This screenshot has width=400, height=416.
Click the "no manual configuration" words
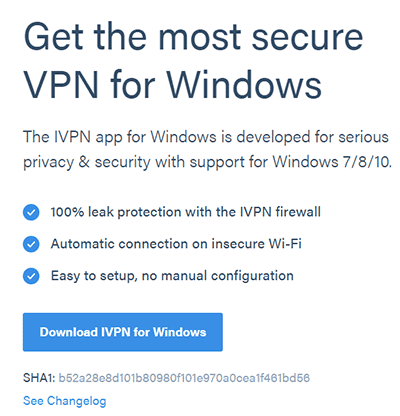pyautogui.click(x=218, y=276)
